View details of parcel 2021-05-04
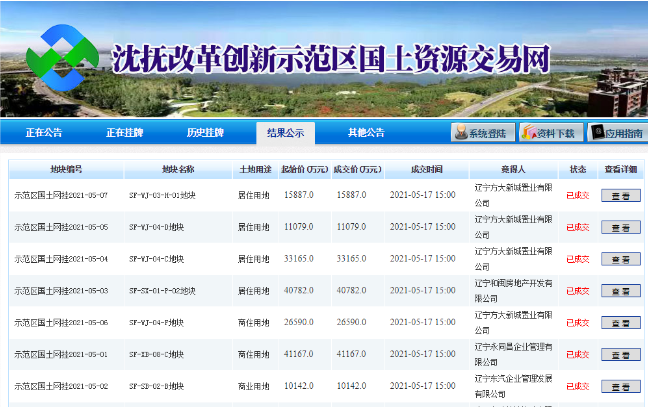The height and width of the screenshot is (407, 648). [x=620, y=259]
